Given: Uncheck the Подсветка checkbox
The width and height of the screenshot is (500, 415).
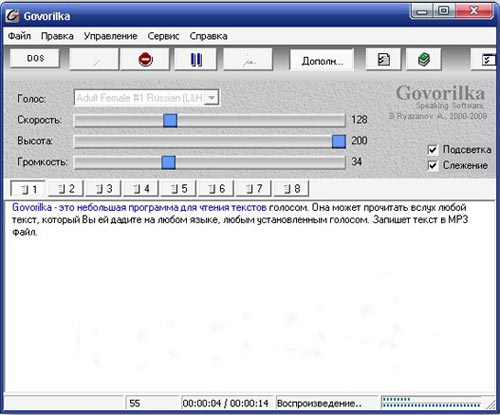Looking at the screenshot, I should point(433,150).
